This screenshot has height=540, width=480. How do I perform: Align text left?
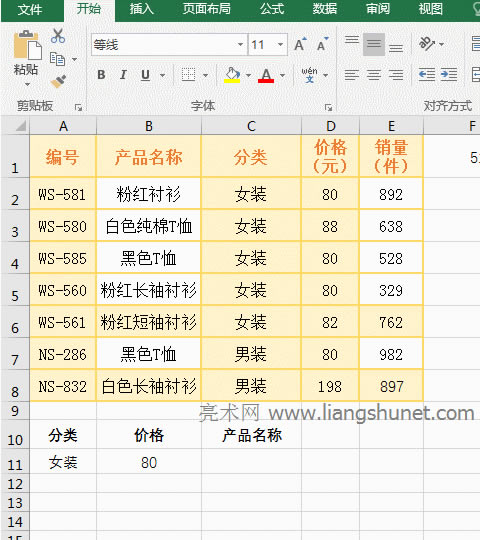352,75
